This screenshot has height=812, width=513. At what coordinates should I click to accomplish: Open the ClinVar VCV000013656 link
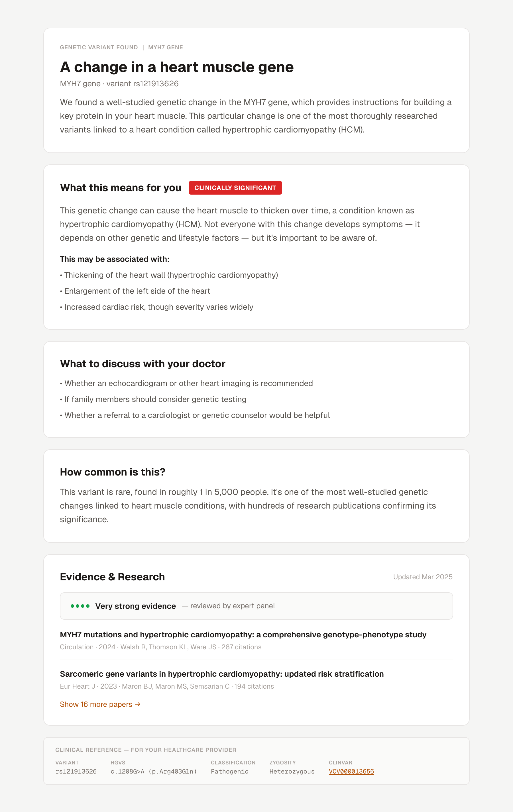point(351,772)
